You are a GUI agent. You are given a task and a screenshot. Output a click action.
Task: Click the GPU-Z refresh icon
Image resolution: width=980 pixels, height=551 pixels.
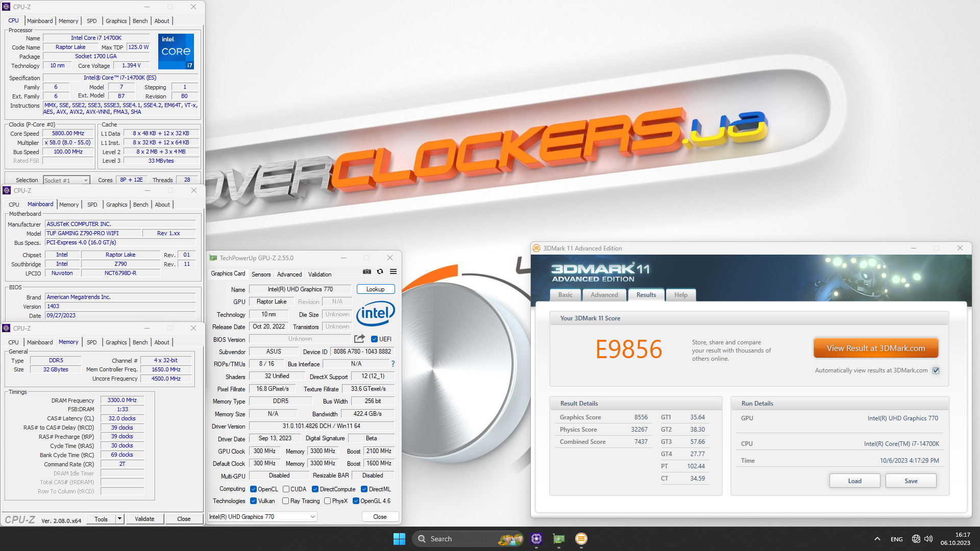coord(380,271)
